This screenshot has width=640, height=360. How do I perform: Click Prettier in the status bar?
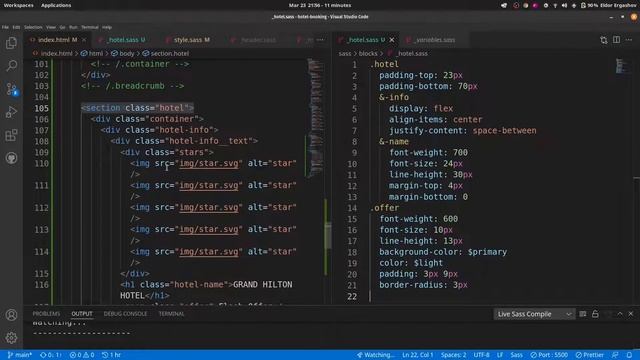[x=589, y=355]
